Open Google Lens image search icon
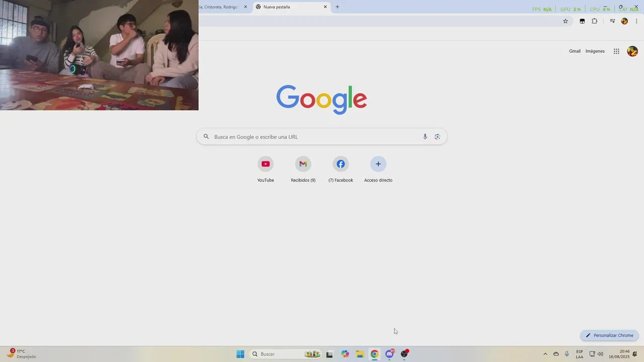Screen dimensions: 644x362 coord(437,137)
